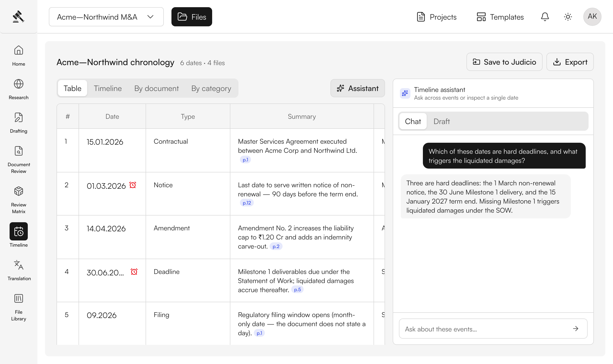Open the Translation sidebar icon
The width and height of the screenshot is (613, 364).
(x=19, y=265)
